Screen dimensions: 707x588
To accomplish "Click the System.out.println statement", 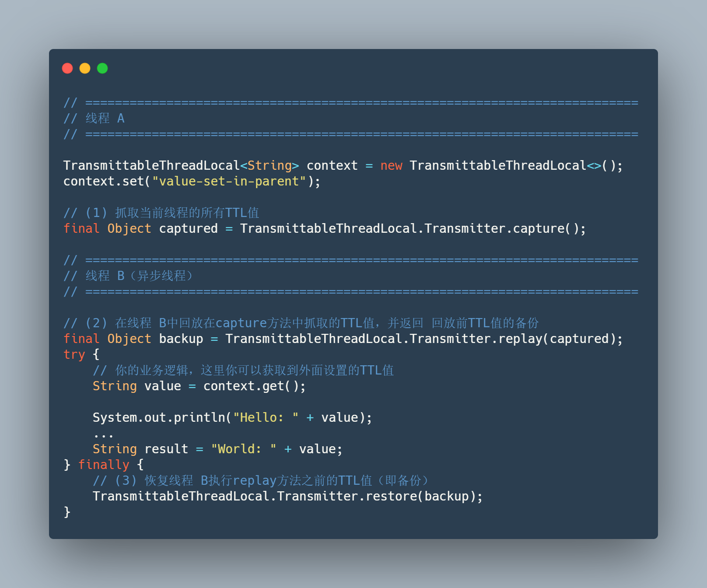I will tap(232, 417).
